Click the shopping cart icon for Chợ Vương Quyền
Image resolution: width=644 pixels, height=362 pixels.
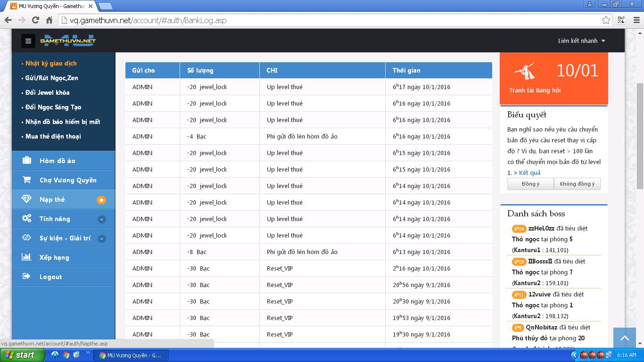point(27,180)
